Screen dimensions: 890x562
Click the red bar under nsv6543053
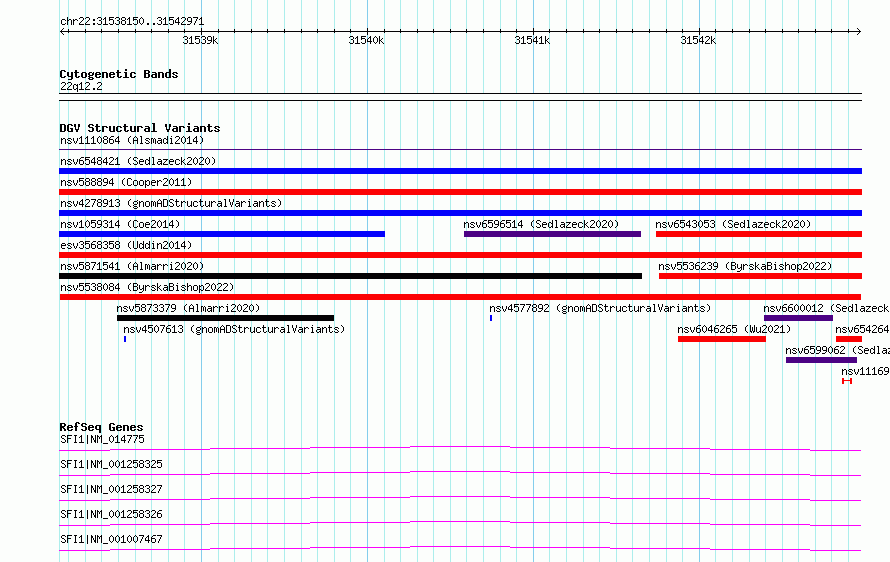[759, 234]
